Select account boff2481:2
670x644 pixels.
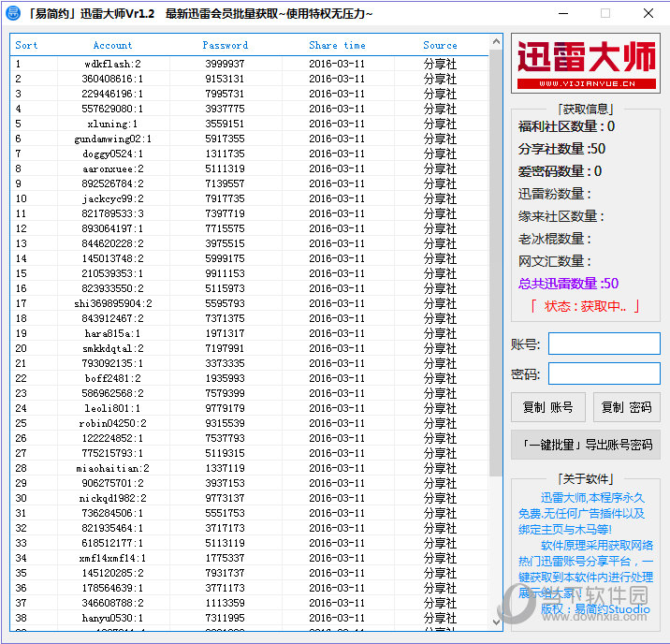click(113, 378)
